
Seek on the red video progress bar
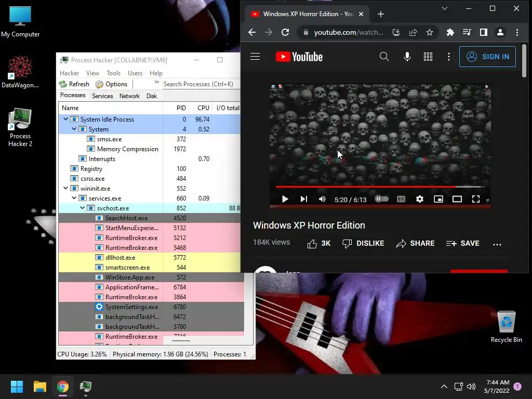click(380, 187)
